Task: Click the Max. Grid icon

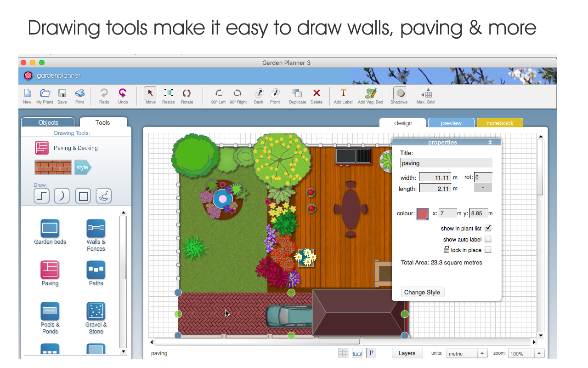Action: pyautogui.click(x=426, y=93)
